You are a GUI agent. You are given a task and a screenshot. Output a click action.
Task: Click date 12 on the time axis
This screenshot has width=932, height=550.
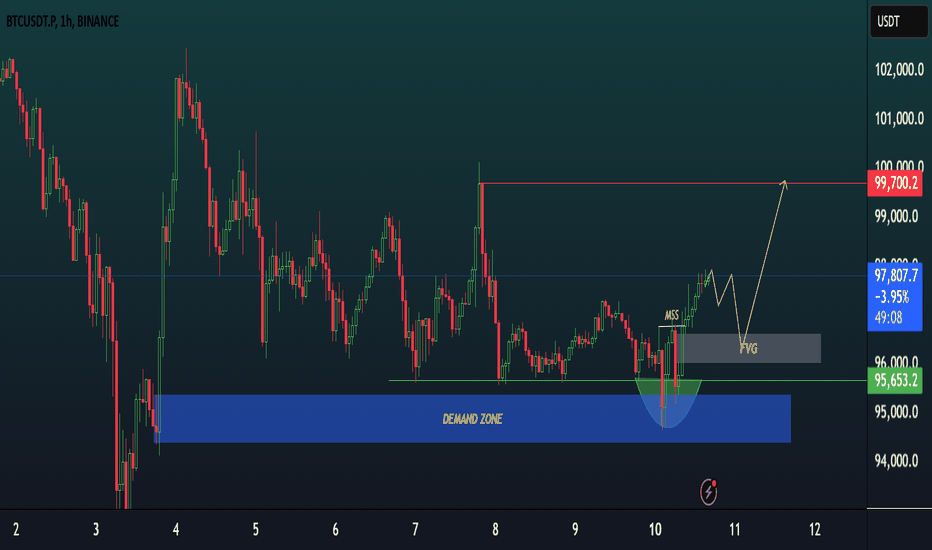(x=815, y=529)
